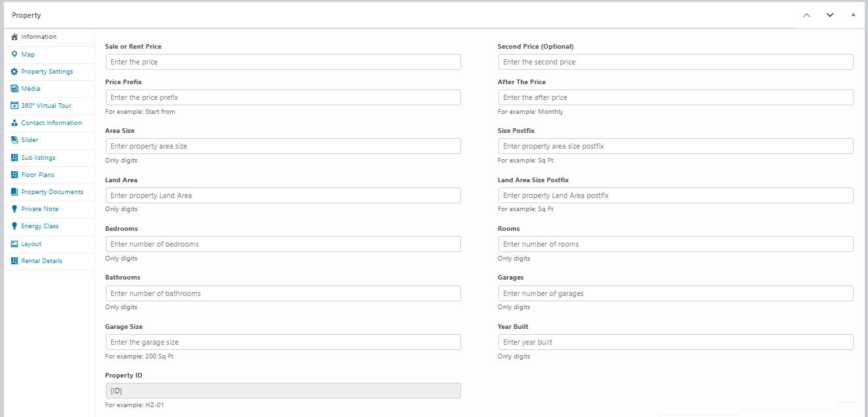
Task: Click the home icon beside Information
Action: 14,37
